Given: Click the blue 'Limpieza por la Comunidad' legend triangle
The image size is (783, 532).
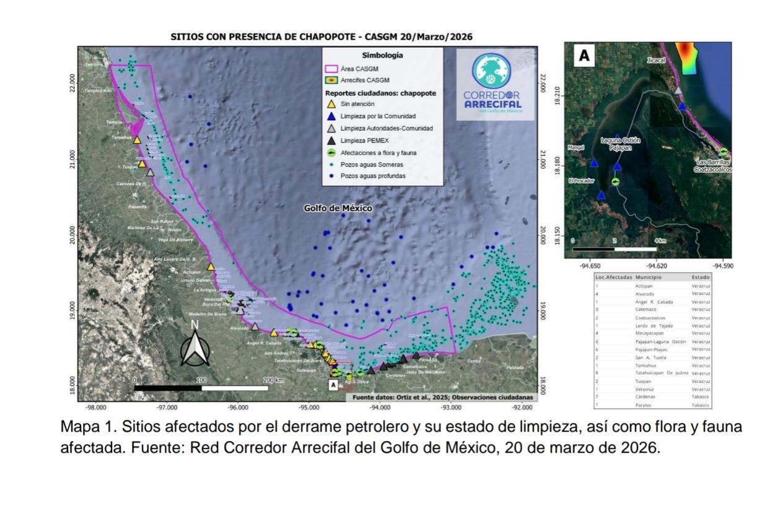Looking at the screenshot, I should [331, 116].
